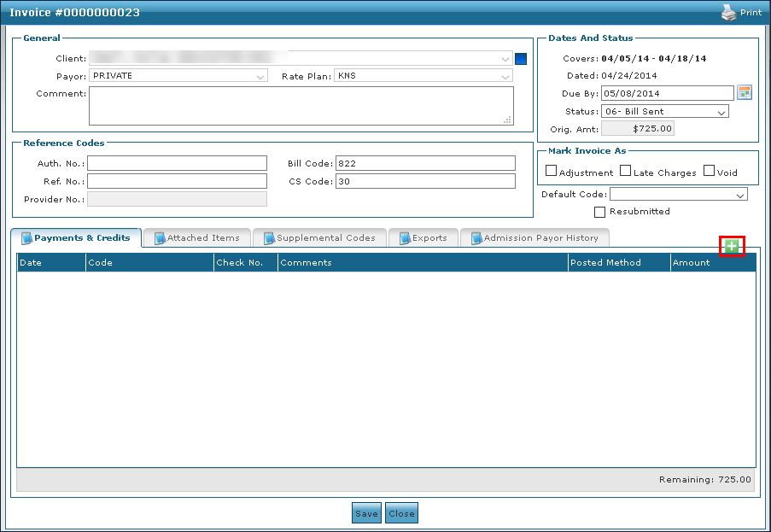Click the Payments & Credits tab icon
Screen dimensions: 771x532
[x=26, y=238]
